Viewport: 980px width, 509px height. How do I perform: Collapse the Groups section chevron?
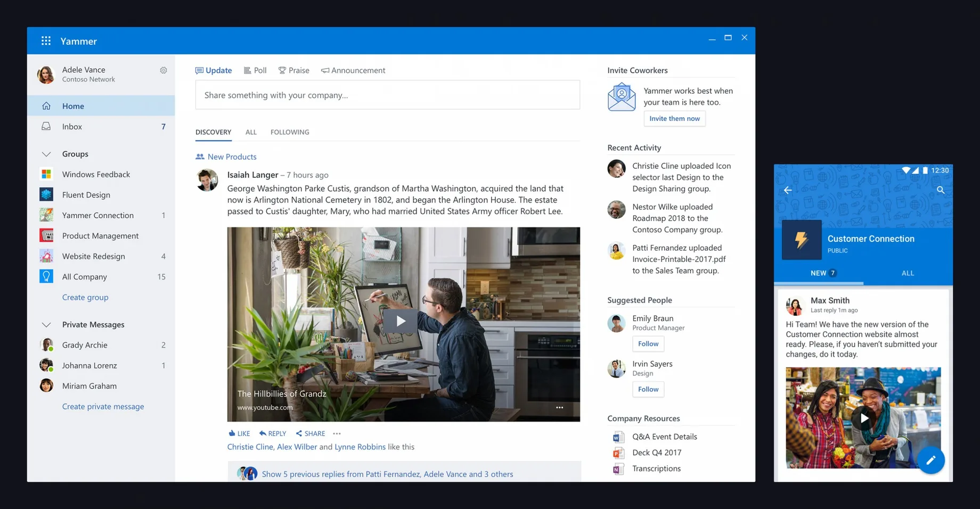point(46,154)
